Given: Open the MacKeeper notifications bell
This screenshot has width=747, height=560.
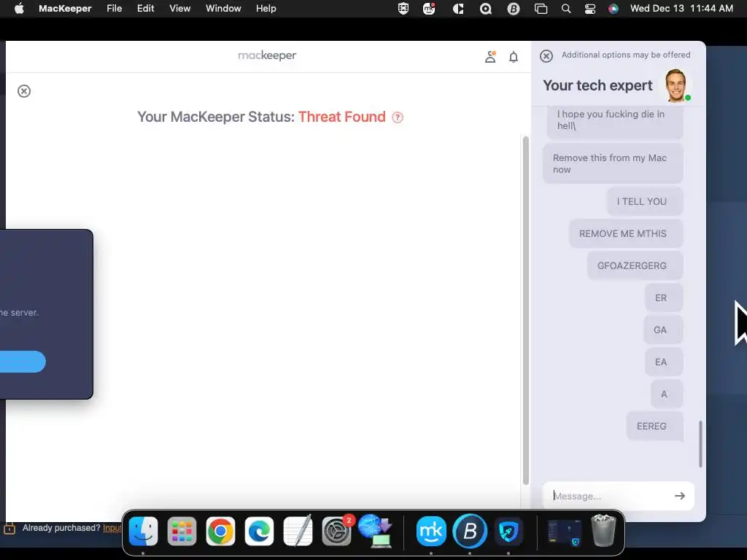Looking at the screenshot, I should pyautogui.click(x=514, y=57).
